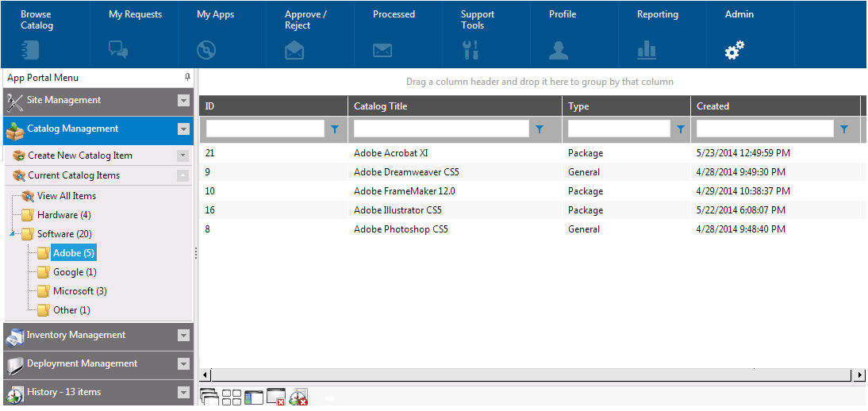Pin the App Portal Menu panel
Screen dimensions: 868x411
187,78
